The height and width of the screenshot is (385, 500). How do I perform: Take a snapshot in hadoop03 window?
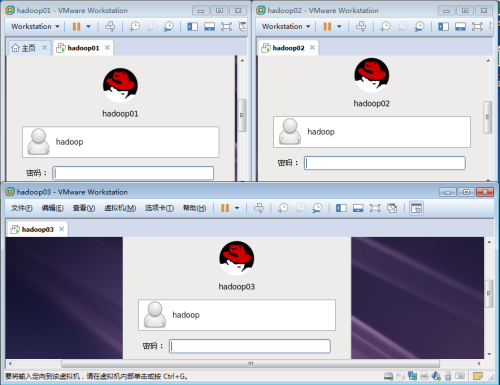283,208
